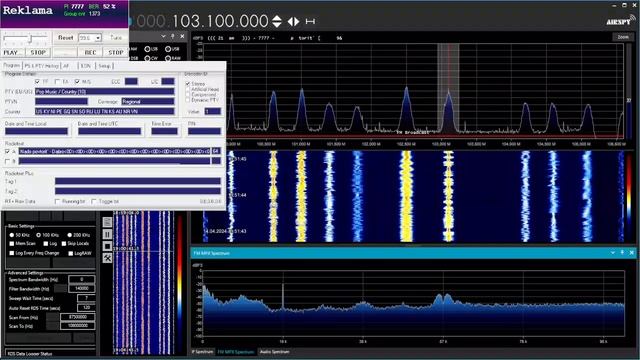Toggle the Dynamic PTY checkbox
640x360 pixels.
point(188,100)
